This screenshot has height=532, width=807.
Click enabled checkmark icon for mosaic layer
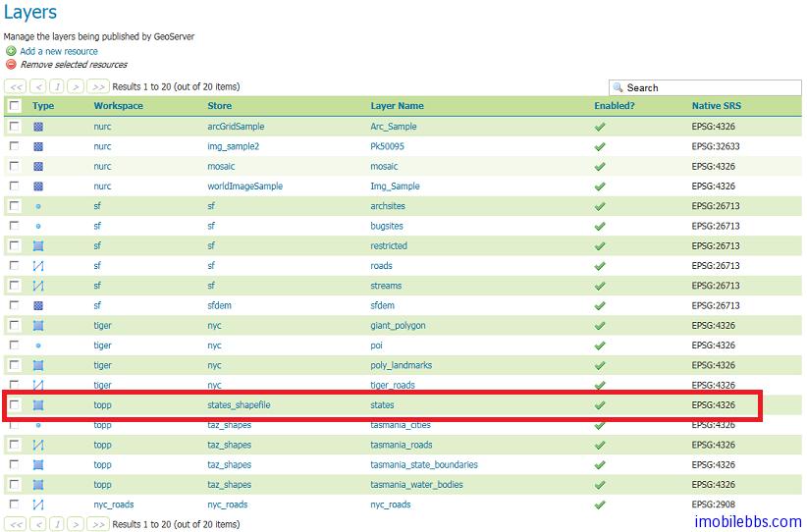tap(600, 167)
